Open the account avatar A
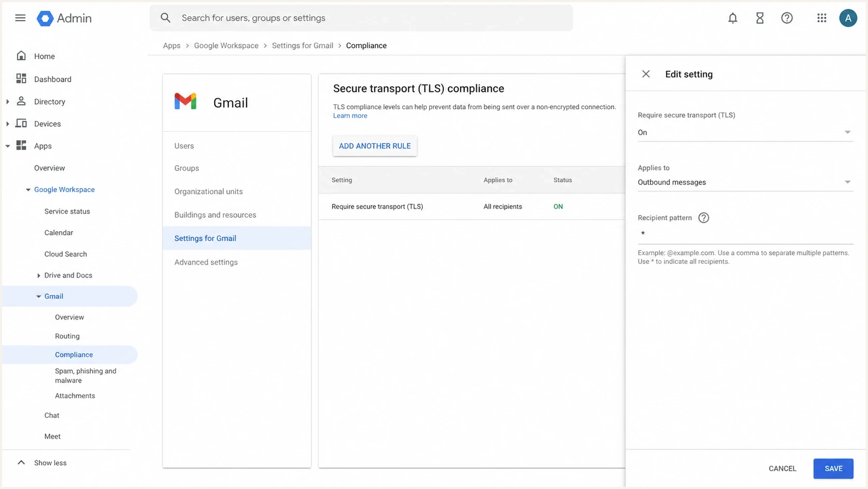This screenshot has height=489, width=868. (848, 18)
